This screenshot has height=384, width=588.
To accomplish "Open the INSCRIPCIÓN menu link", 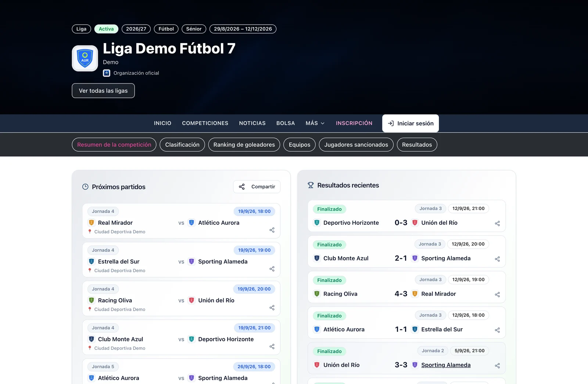I will [354, 123].
